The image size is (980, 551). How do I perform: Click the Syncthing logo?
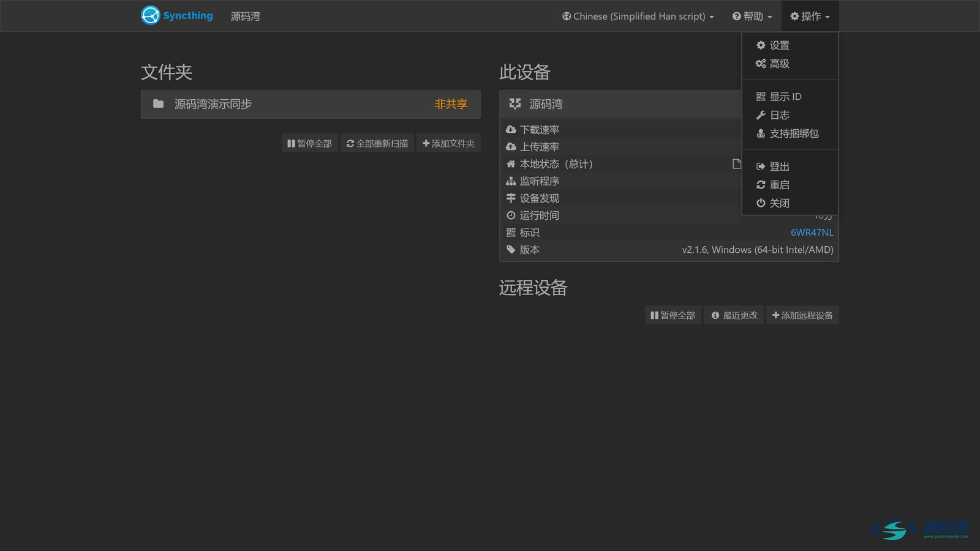(x=177, y=15)
